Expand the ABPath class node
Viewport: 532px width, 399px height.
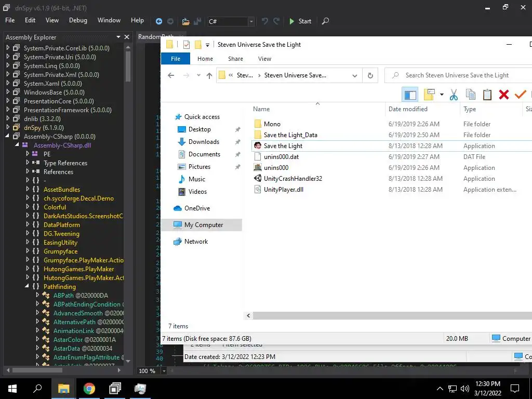click(x=37, y=295)
